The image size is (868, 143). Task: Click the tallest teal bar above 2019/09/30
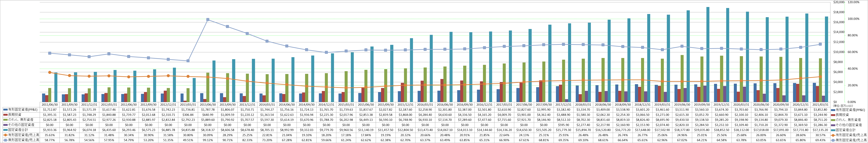click(708, 54)
